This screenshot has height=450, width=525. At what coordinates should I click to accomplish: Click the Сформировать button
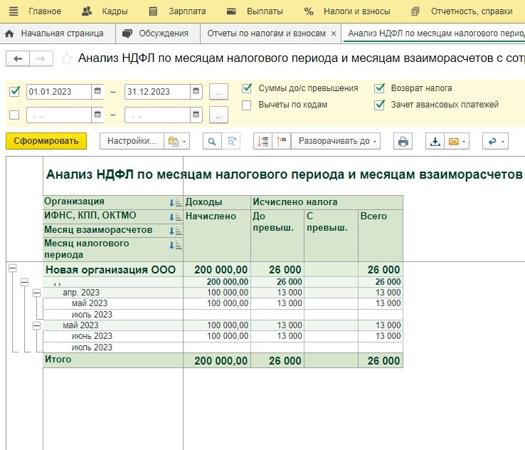point(46,141)
